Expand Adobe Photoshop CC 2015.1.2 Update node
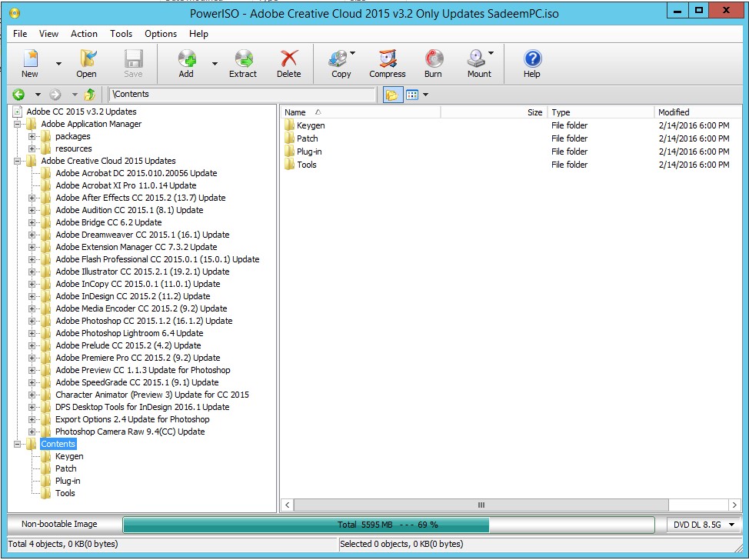749x560 pixels. pos(32,321)
